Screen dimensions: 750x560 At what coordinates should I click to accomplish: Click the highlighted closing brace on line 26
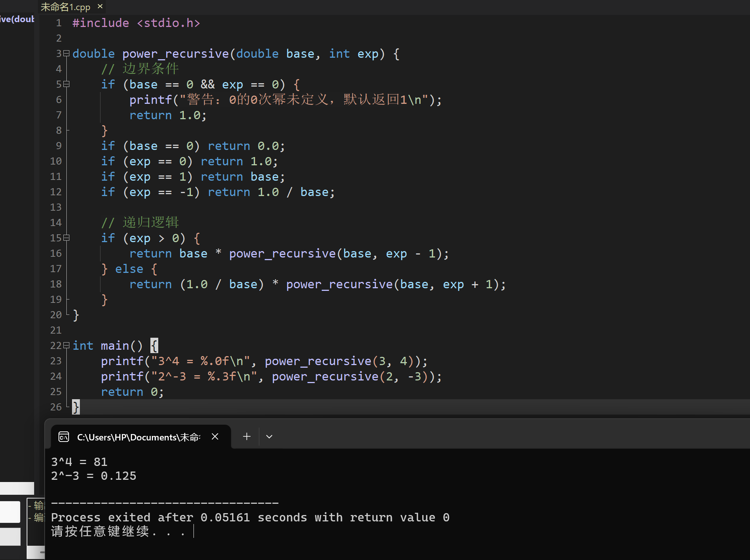(x=76, y=407)
